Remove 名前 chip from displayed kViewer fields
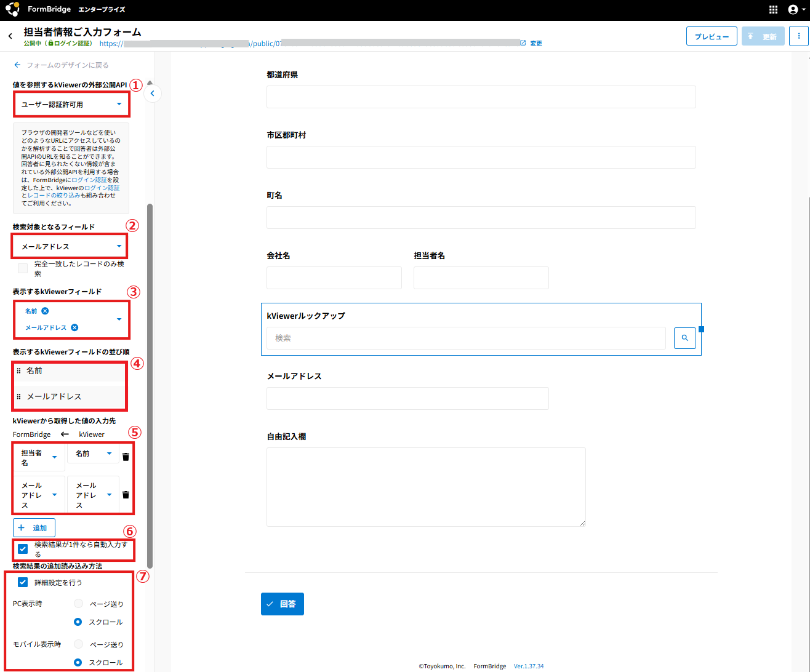 45,311
